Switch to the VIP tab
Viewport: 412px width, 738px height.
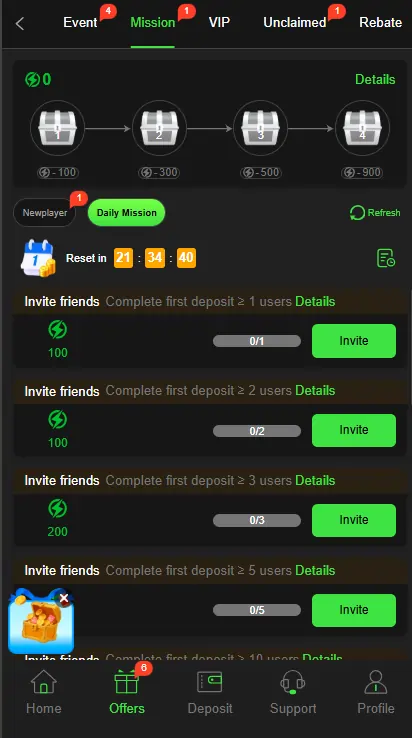click(219, 22)
